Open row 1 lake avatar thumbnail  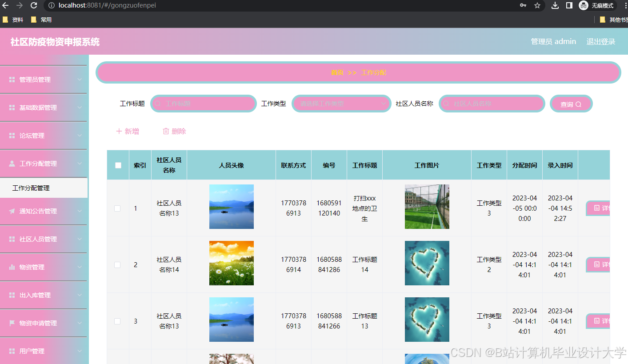[x=232, y=207]
